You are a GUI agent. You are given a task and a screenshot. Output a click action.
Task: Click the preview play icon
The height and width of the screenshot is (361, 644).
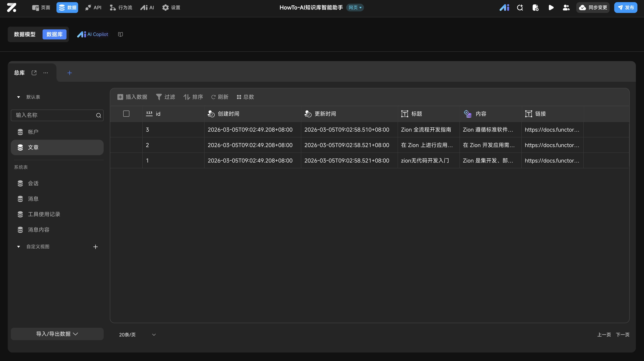point(551,8)
